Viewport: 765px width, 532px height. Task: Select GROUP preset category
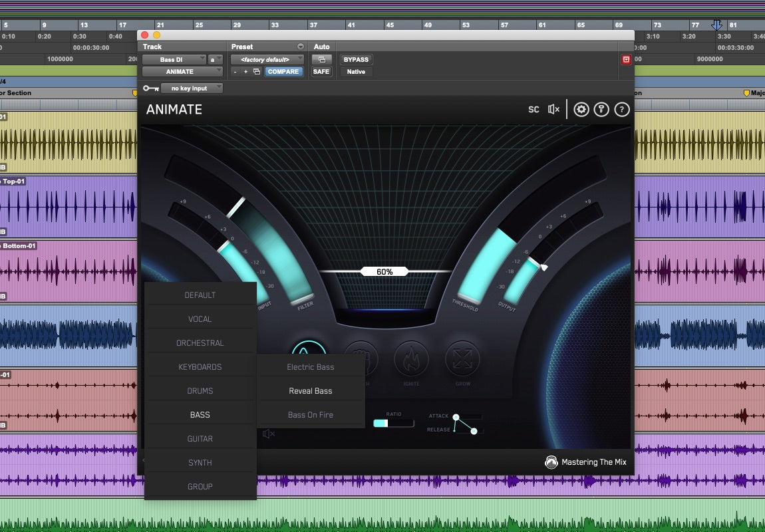(x=200, y=486)
